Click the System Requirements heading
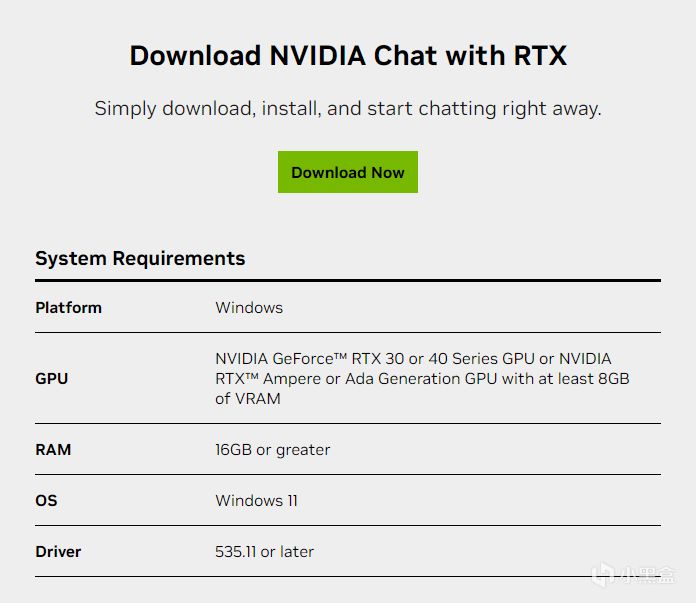Screen dimensions: 696x603 pyautogui.click(x=140, y=258)
